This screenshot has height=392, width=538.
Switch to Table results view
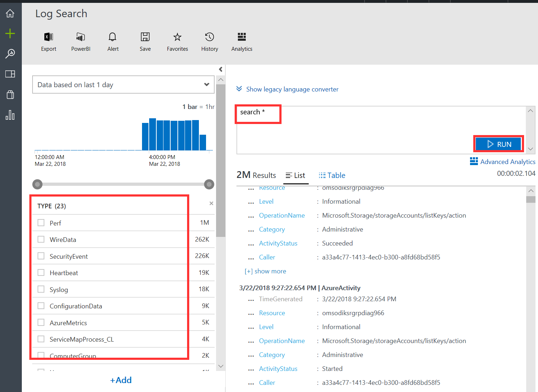tap(332, 175)
